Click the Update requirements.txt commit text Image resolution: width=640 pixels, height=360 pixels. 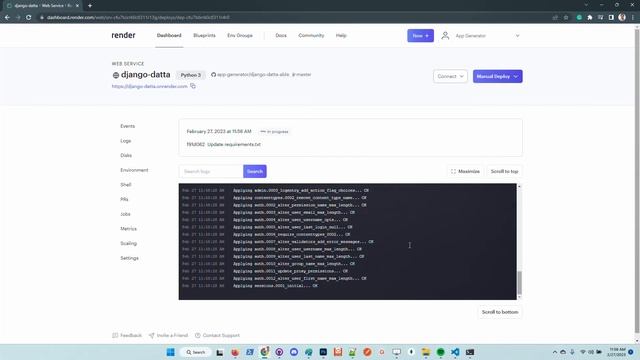click(234, 144)
